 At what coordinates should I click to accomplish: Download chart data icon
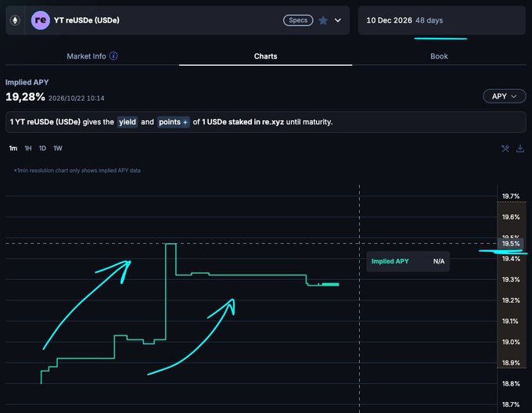pyautogui.click(x=520, y=149)
